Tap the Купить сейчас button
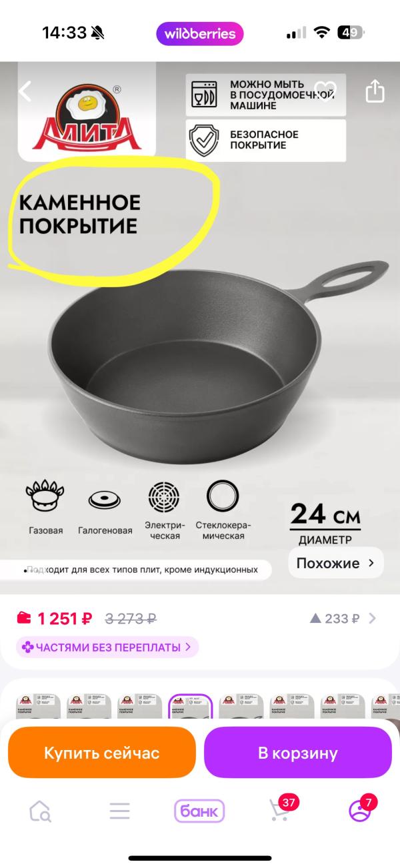Image resolution: width=400 pixels, height=868 pixels. coord(102,753)
